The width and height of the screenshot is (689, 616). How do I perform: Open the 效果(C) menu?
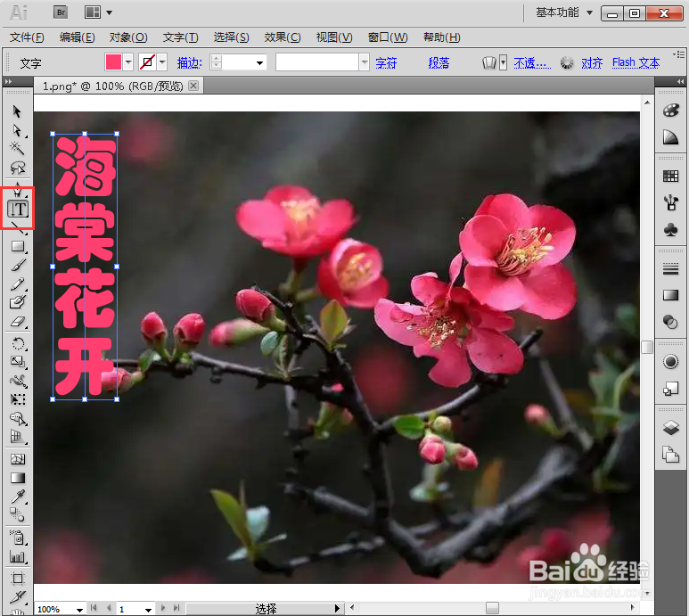(x=283, y=37)
